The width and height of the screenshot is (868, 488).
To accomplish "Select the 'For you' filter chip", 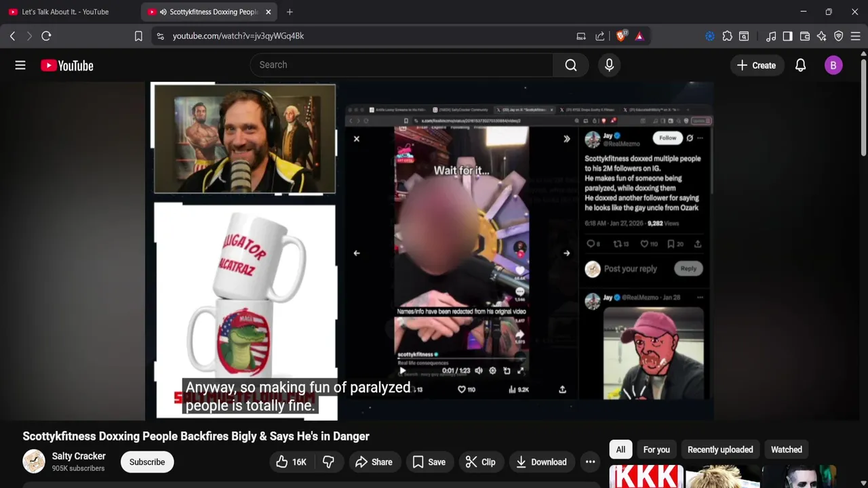I will (656, 449).
